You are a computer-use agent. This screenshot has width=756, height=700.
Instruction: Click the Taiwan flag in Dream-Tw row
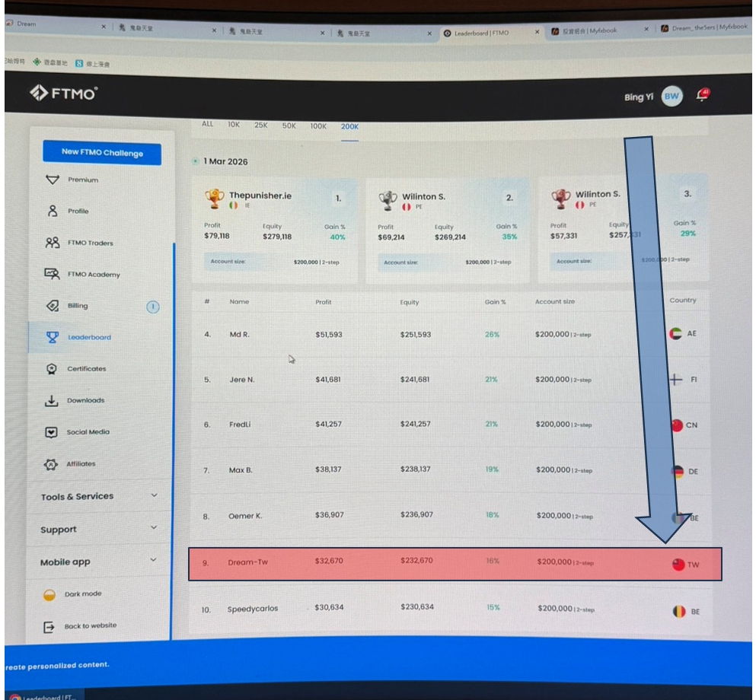point(678,564)
